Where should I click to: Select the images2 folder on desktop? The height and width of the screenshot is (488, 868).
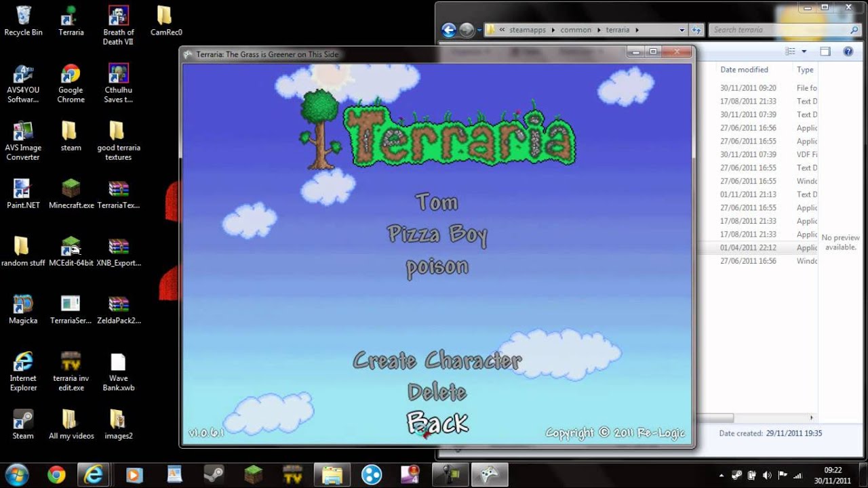(118, 424)
